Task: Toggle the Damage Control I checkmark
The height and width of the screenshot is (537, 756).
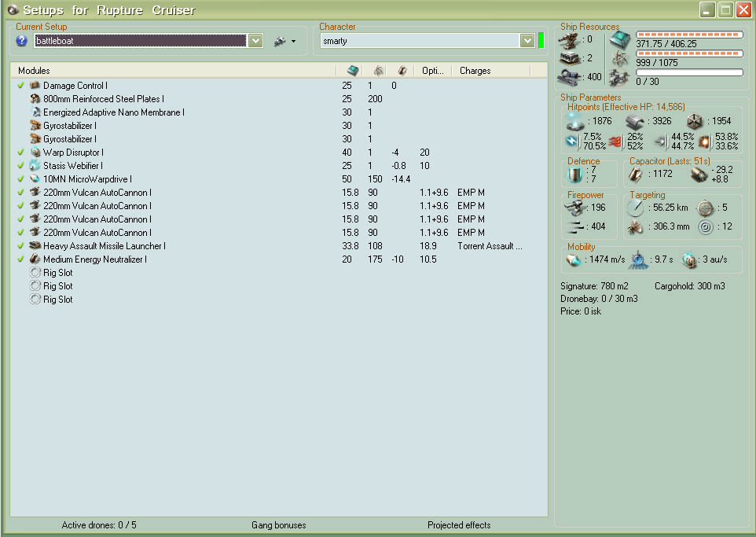Action: [x=20, y=86]
